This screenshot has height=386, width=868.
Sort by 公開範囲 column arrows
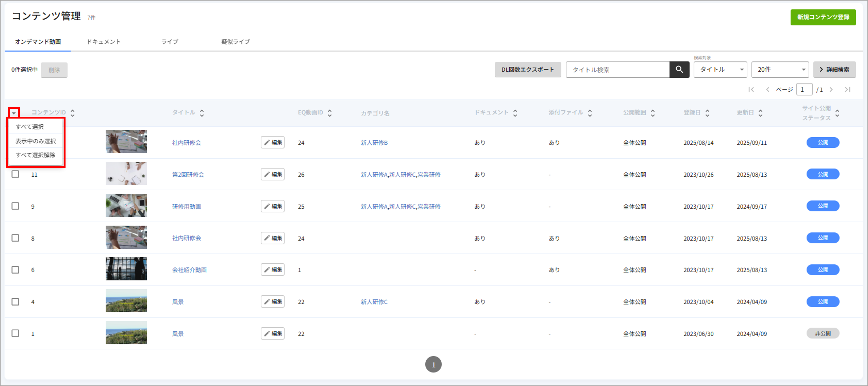[653, 113]
